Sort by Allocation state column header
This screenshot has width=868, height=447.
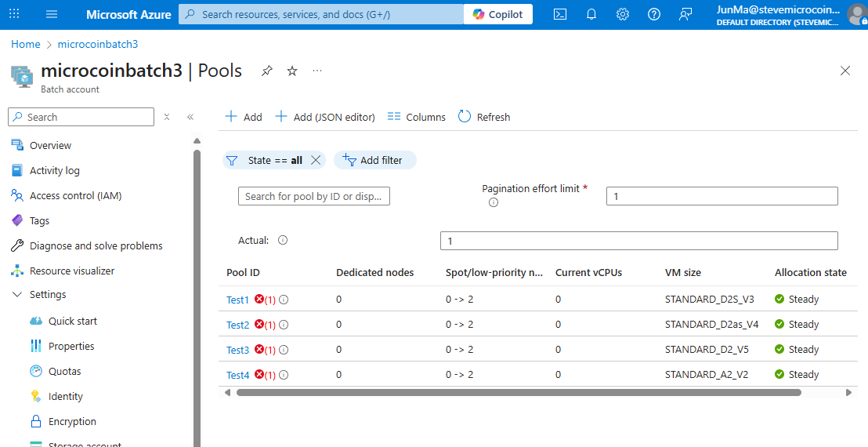(811, 273)
